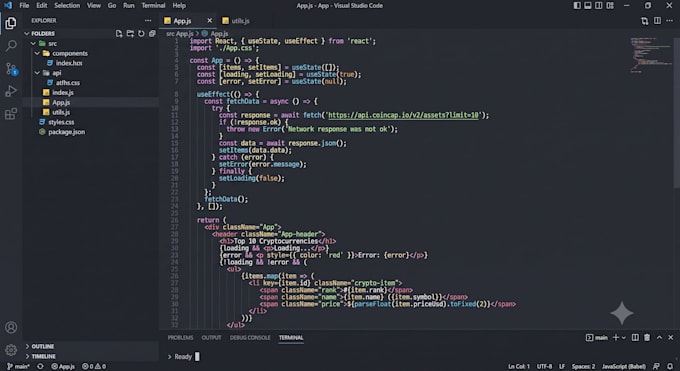Viewport: 680px width, 371px height.
Task: Split the editor to the right
Action: point(657,21)
